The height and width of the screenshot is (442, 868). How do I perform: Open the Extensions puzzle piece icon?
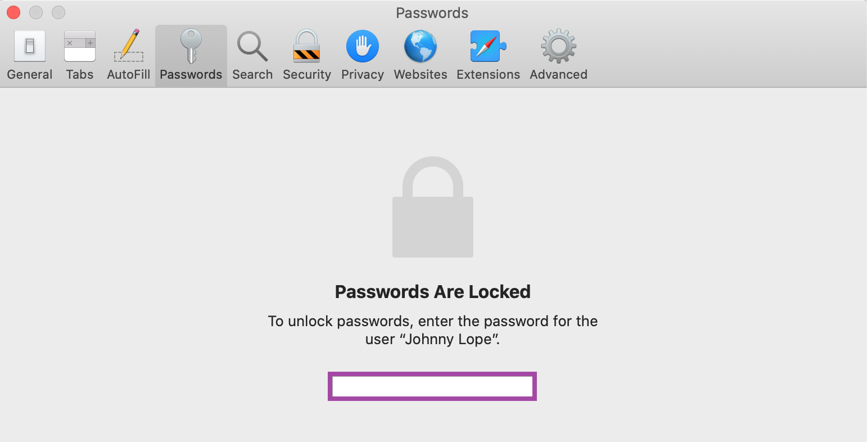tap(488, 46)
